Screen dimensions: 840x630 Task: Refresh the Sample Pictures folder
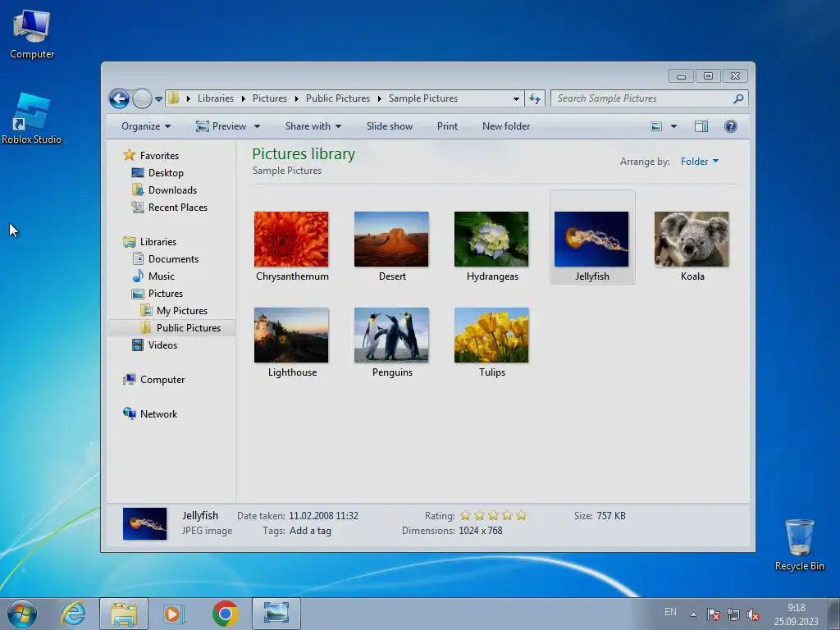coord(535,98)
